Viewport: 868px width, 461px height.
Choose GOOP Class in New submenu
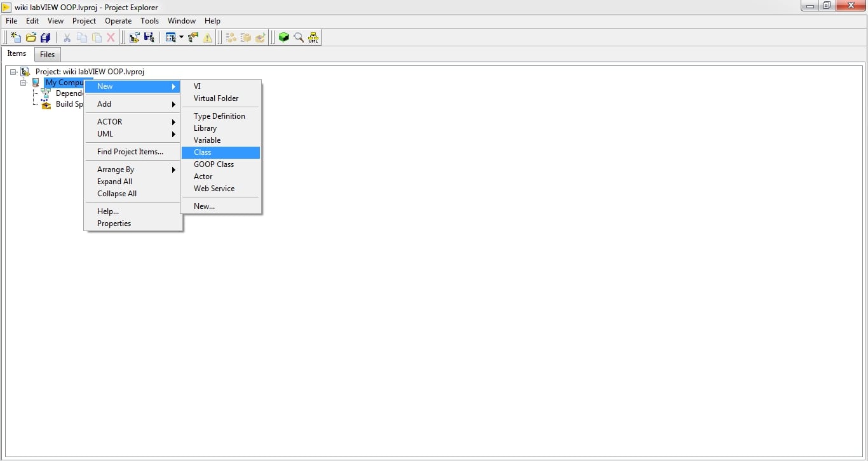[x=220, y=164]
